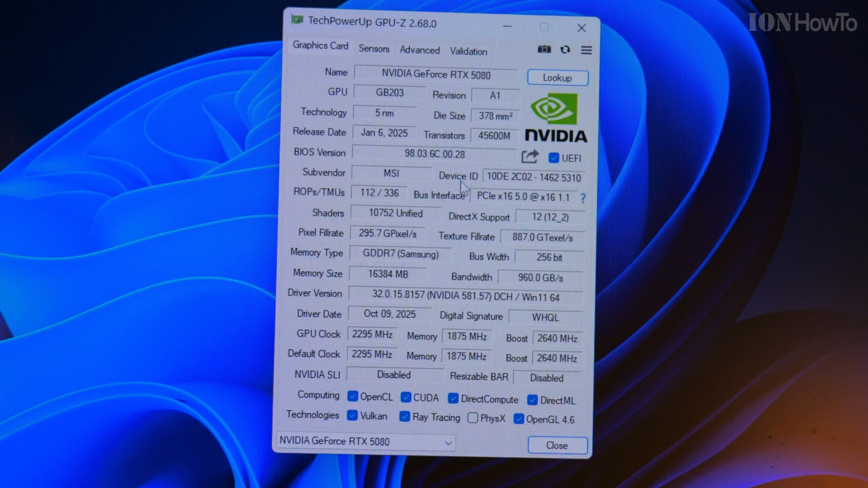
Task: Click the Close button
Action: point(557,445)
